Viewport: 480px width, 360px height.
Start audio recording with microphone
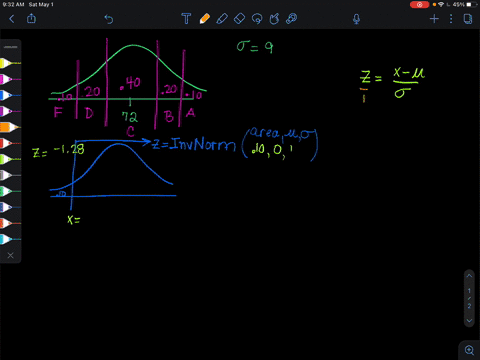[356, 19]
